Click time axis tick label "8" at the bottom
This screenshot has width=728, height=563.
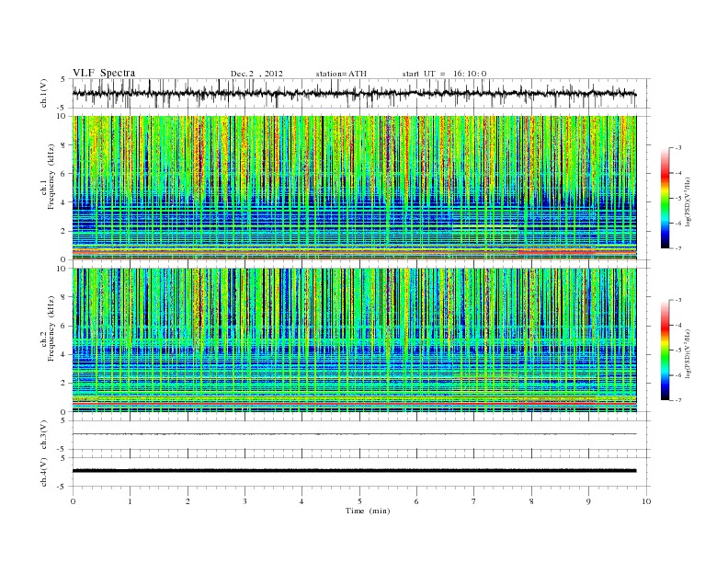coord(531,501)
